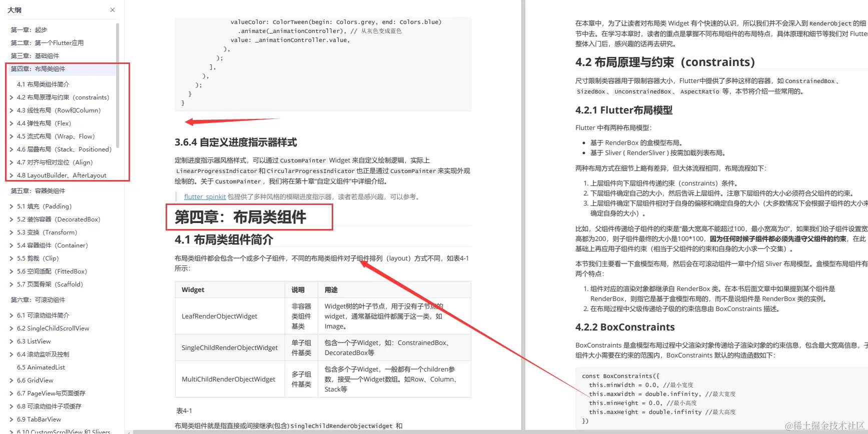This screenshot has height=434, width=868.
Task: Open outline entry 第六章：可滚动组件
Action: 38,299
